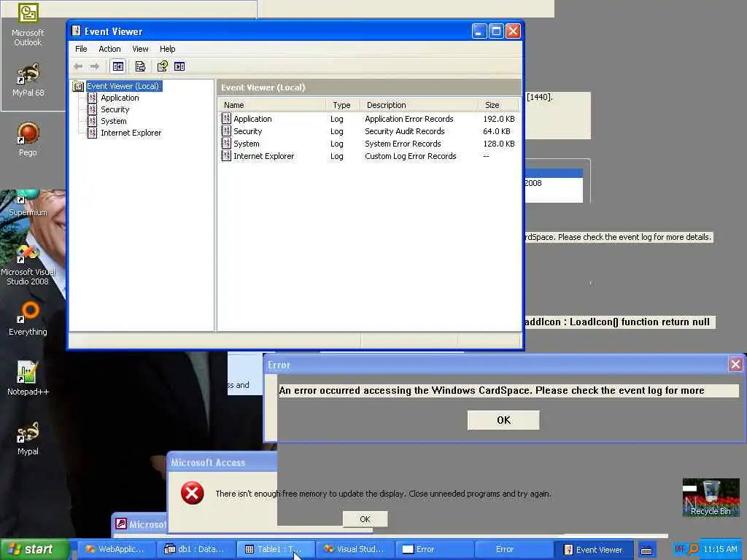Open the Microsoft Visual Studio 2008 desktop shortcut
The height and width of the screenshot is (560, 747).
[x=28, y=265]
